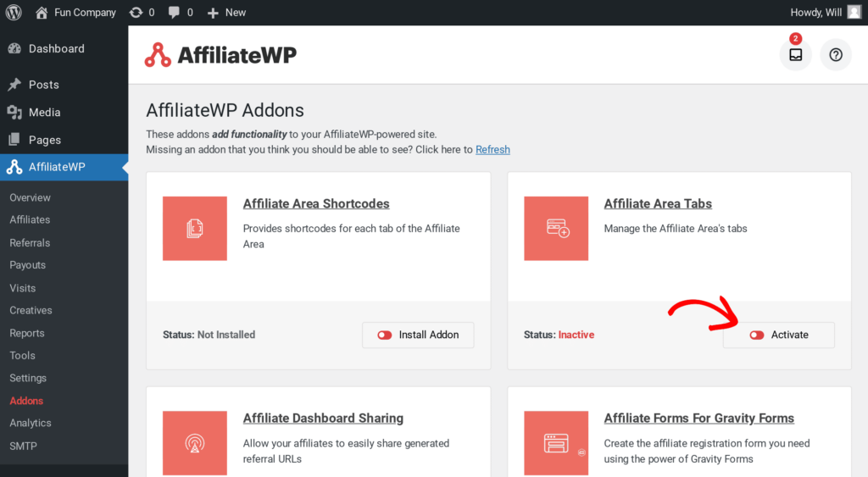
Task: Click the AffiliateWP sidebar menu icon
Action: (14, 167)
